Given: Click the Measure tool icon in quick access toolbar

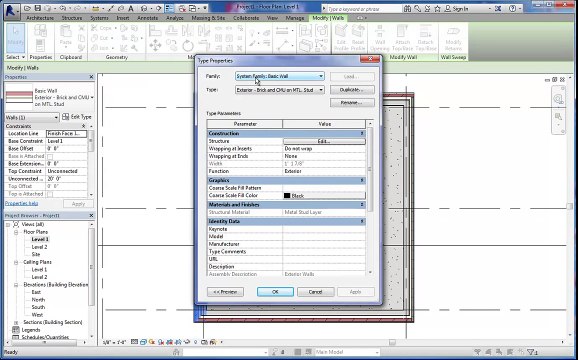Looking at the screenshot, I should (95, 8).
